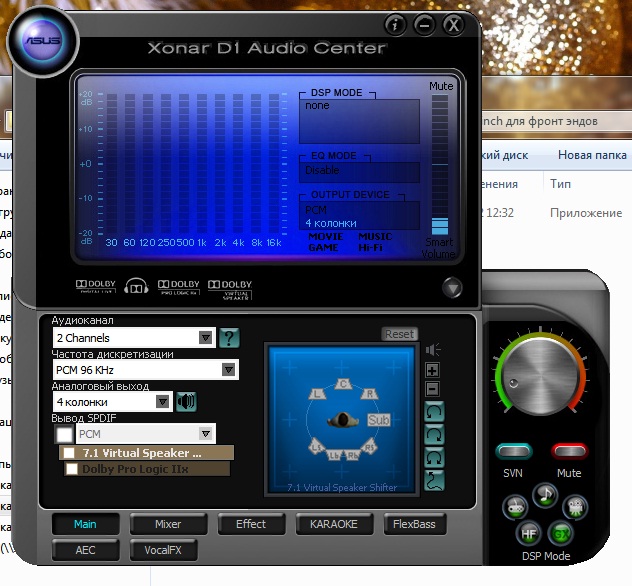Click the Тип column header in Explorer
This screenshot has height=586, width=632.
(561, 184)
